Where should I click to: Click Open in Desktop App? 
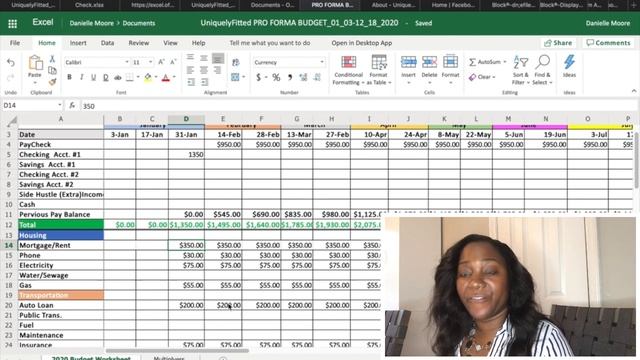click(361, 43)
